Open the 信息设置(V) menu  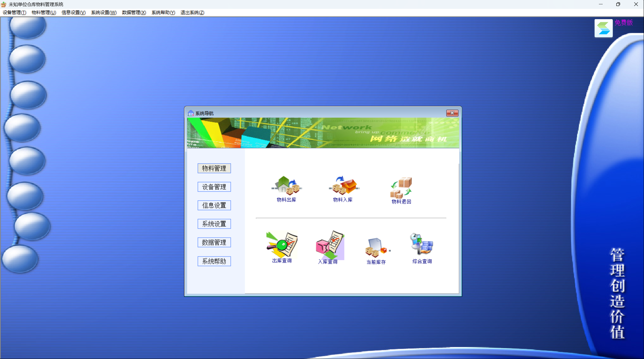pos(74,13)
